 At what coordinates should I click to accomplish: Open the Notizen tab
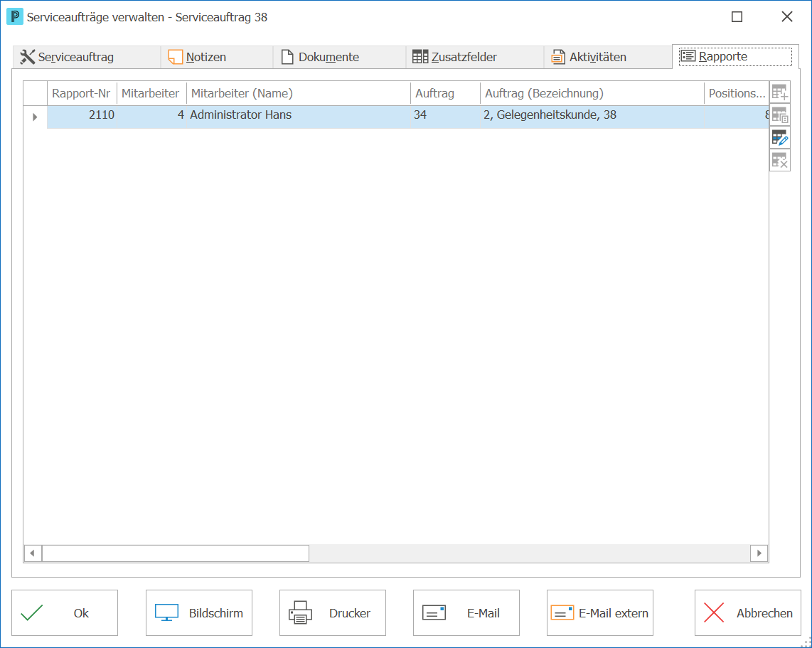(216, 57)
